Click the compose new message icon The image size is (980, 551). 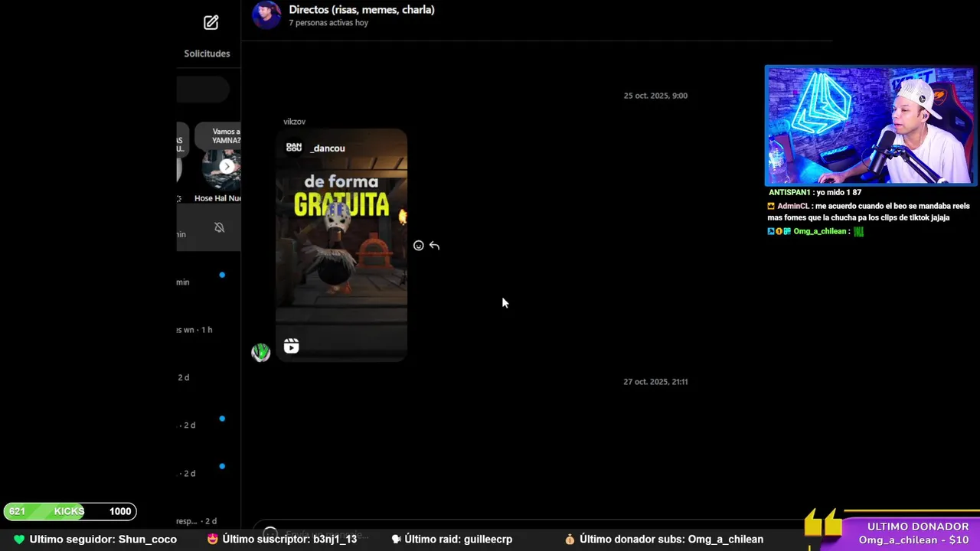click(211, 22)
